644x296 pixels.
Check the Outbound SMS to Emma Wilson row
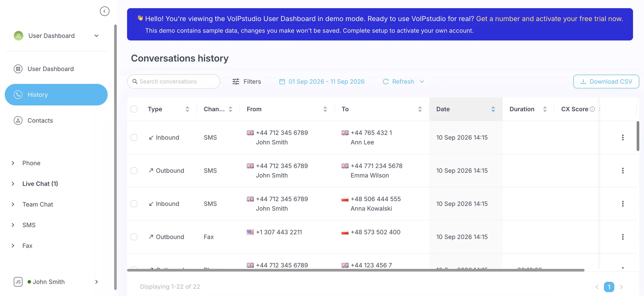(134, 171)
